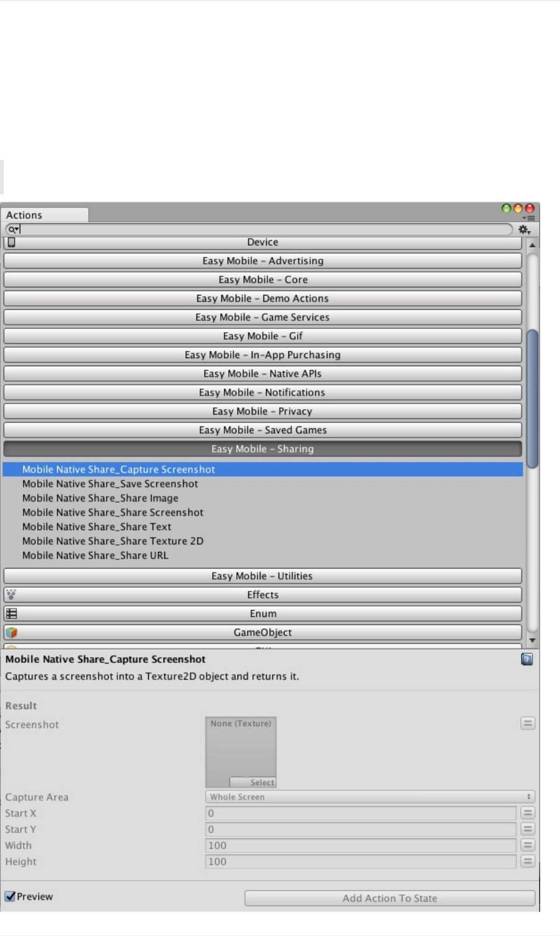
Task: Click the Width value field
Action: [x=361, y=845]
